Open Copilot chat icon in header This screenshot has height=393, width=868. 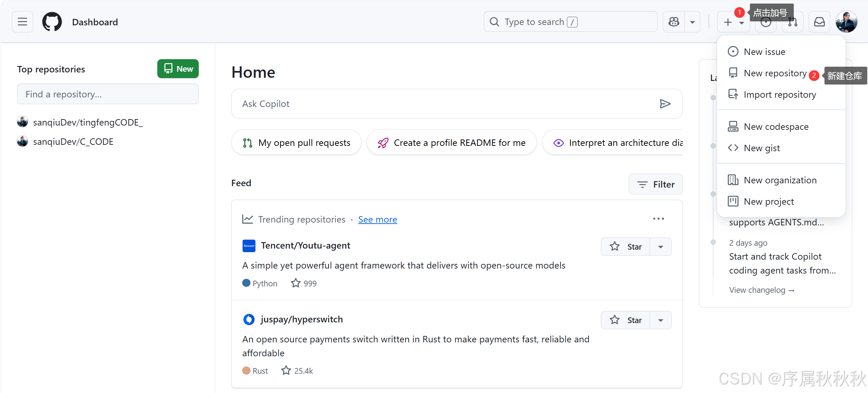(674, 22)
